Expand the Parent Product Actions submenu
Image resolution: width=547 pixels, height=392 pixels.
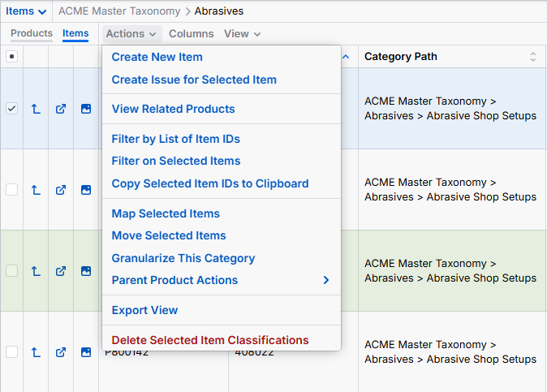click(222, 280)
